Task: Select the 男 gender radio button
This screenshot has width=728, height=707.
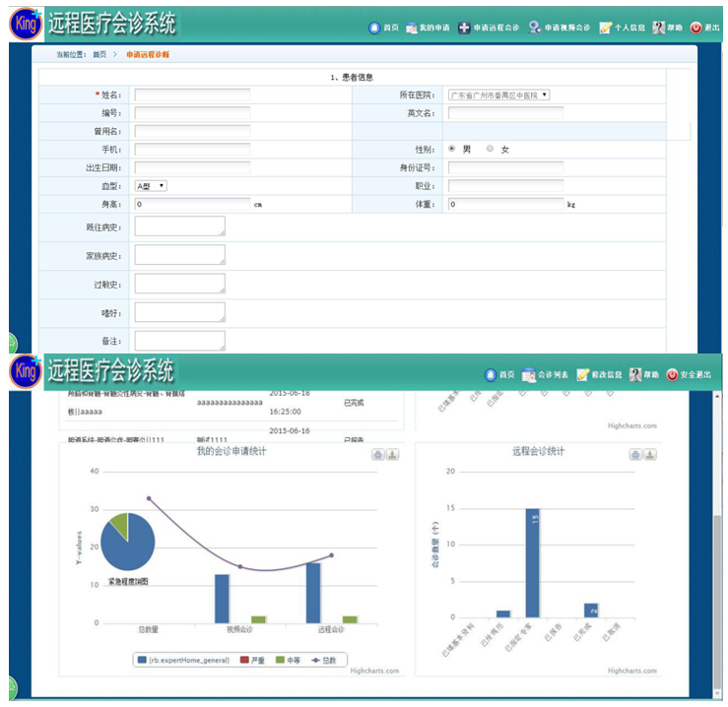Action: tap(452, 149)
